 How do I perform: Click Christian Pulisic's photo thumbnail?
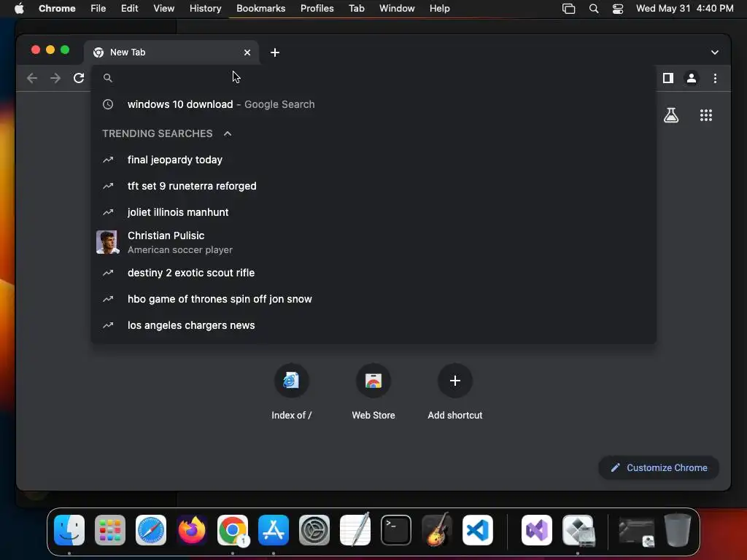click(108, 242)
